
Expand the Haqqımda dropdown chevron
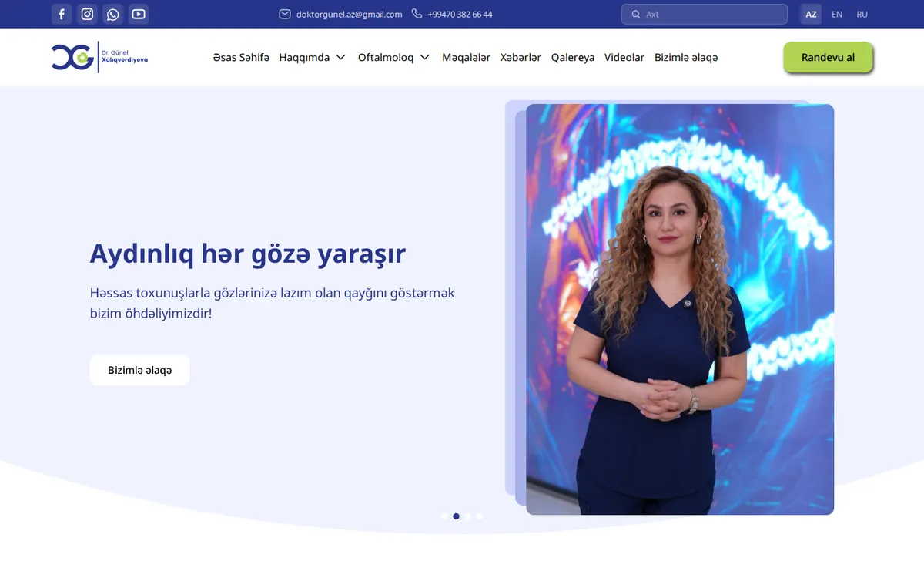pos(340,58)
